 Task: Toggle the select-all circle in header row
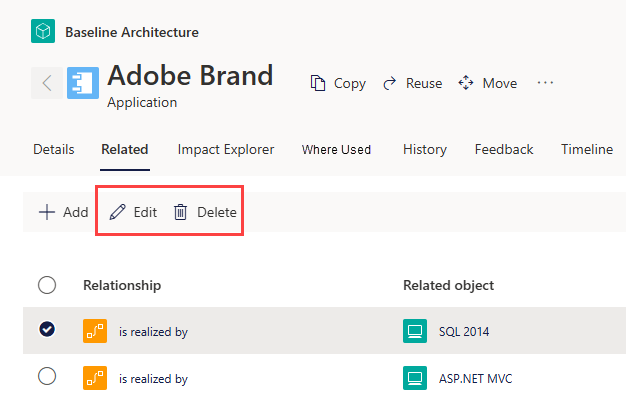pos(47,285)
